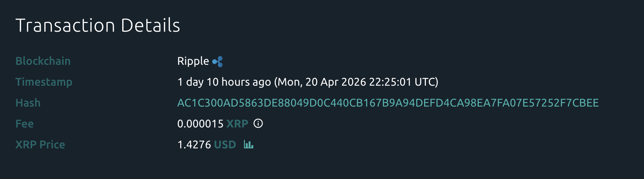This screenshot has height=179, width=644.
Task: Open the XRP price chart icon
Action: click(248, 145)
